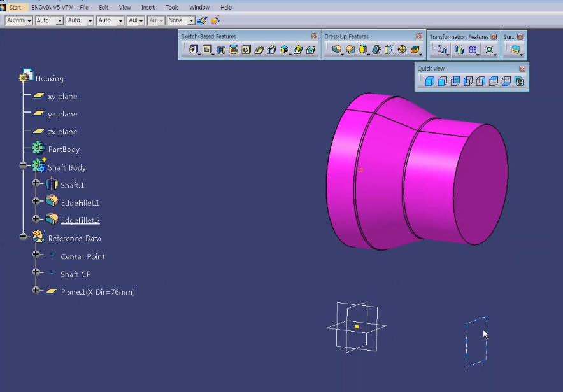Open the None dropdown in graphics toolbar
Screen dimensions: 563x392
tap(191, 20)
